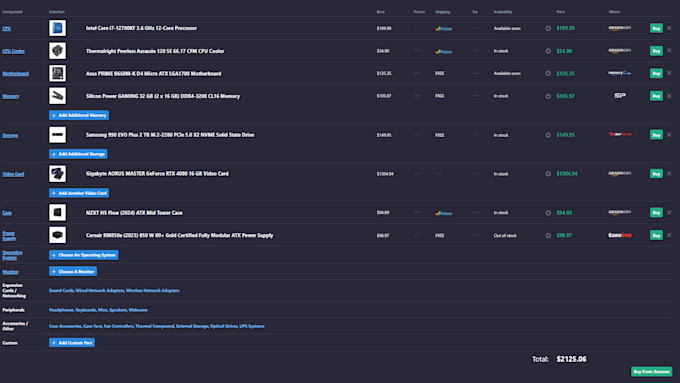Open the Thermal Compound link
The height and width of the screenshot is (383, 680).
[x=154, y=326]
